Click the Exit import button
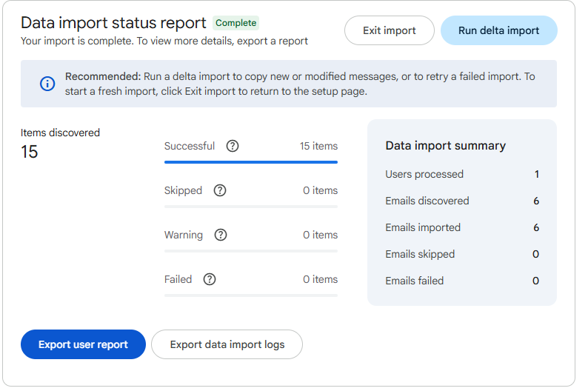The width and height of the screenshot is (588, 391). pos(390,30)
